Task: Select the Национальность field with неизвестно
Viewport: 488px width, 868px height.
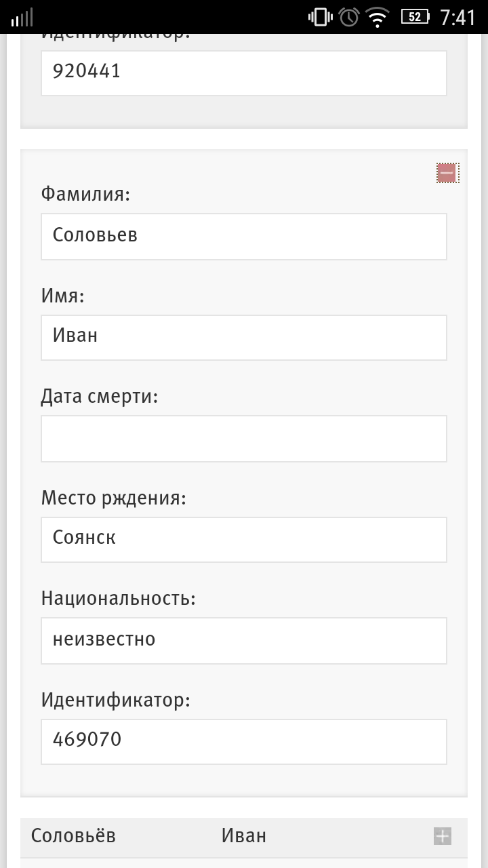Action: coord(244,640)
